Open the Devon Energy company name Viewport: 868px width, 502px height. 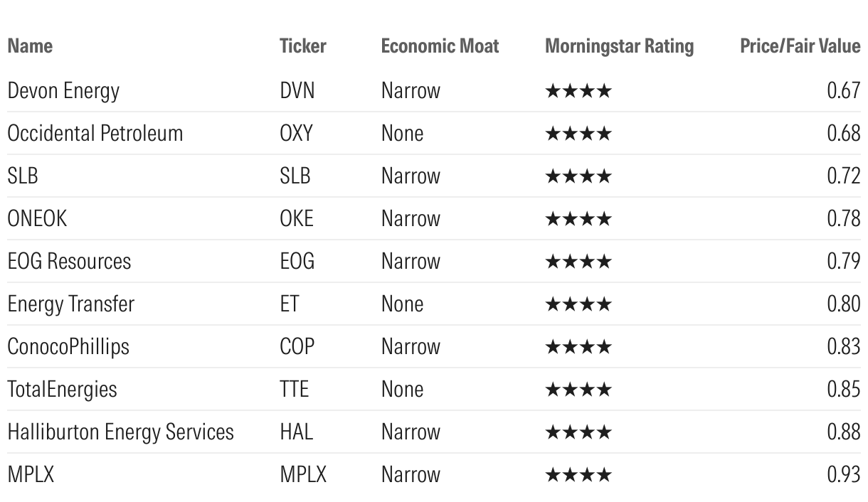point(63,91)
